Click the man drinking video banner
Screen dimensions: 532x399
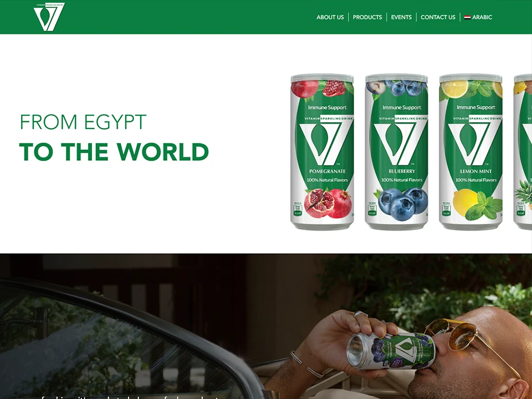266,326
